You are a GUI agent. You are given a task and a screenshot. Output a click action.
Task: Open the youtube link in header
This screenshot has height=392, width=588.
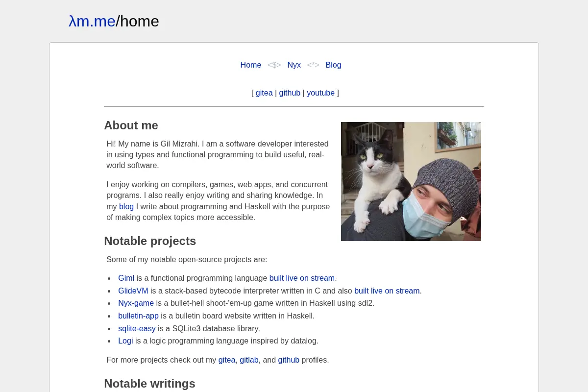point(320,93)
